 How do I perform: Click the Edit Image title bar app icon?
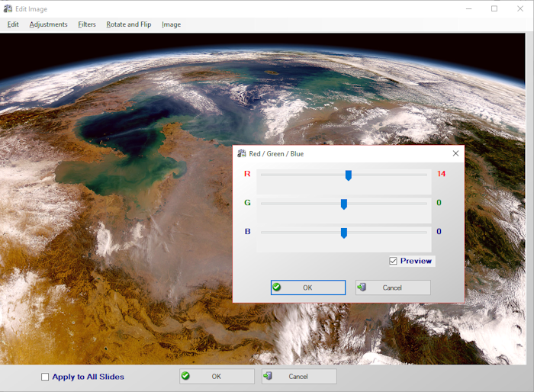point(8,8)
